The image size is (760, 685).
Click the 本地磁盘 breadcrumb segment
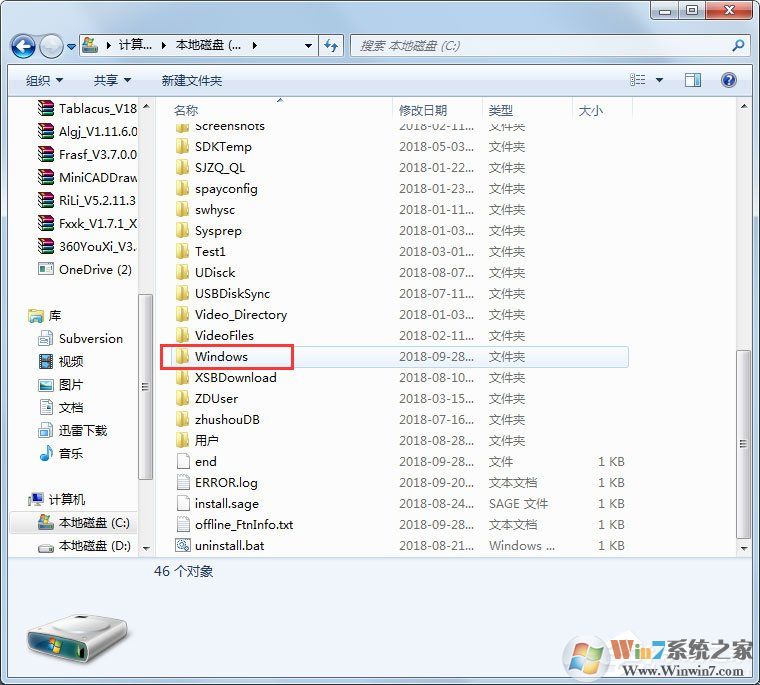pyautogui.click(x=208, y=45)
